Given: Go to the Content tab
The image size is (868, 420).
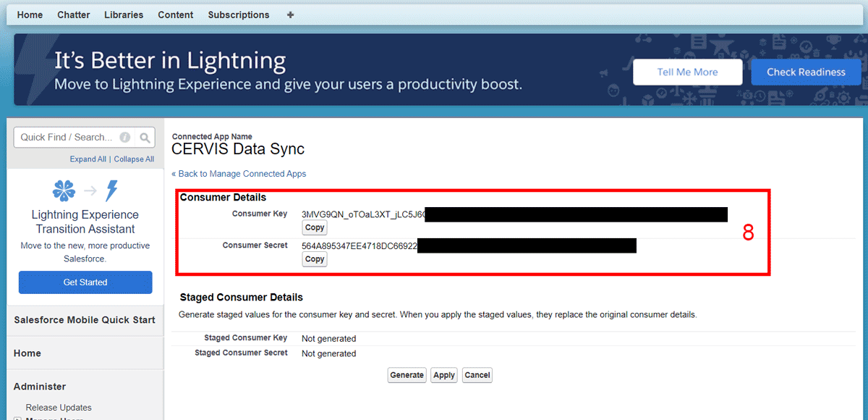Looking at the screenshot, I should (176, 14).
